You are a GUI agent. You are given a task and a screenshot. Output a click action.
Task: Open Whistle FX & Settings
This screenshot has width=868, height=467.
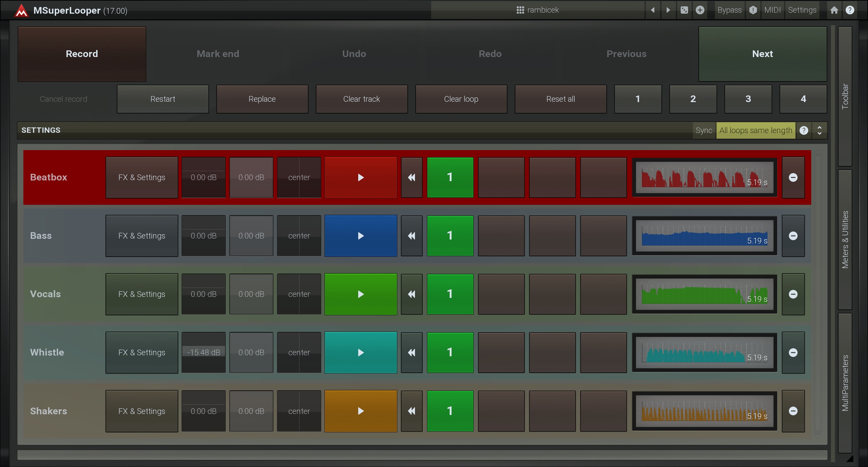coord(142,353)
